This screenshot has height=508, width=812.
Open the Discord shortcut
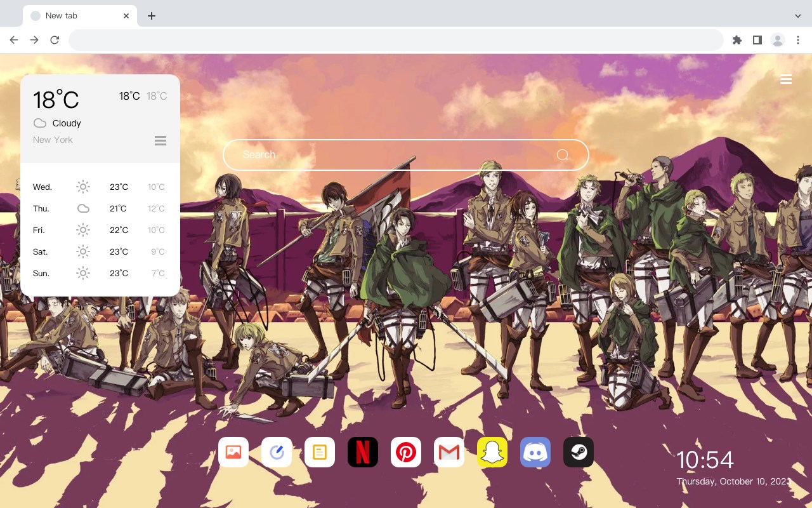(x=535, y=452)
